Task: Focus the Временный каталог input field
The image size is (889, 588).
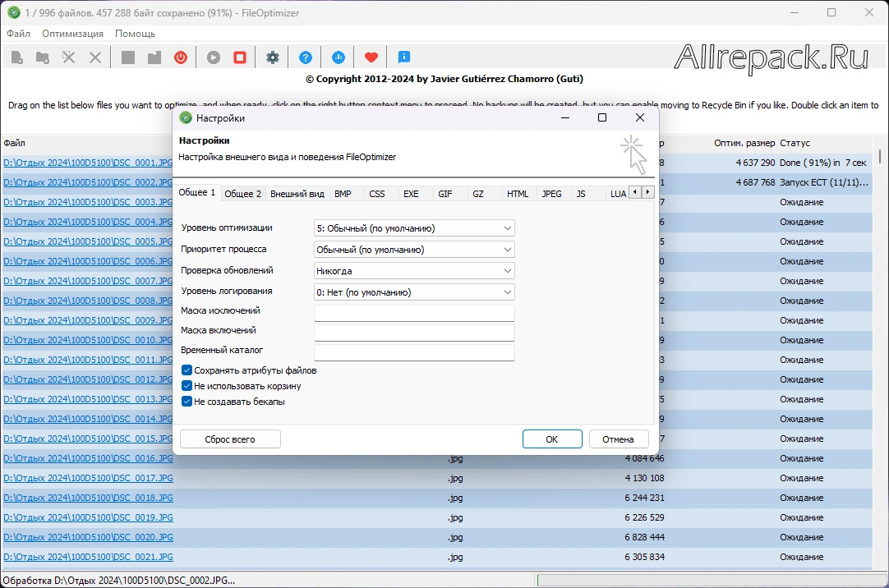Action: (x=414, y=352)
